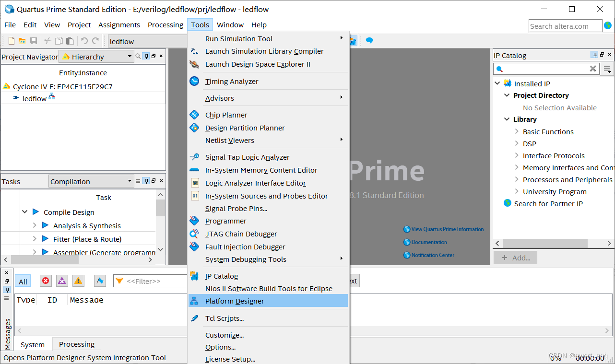Switch to the Processing messages tab
This screenshot has width=615, height=364.
coord(77,344)
